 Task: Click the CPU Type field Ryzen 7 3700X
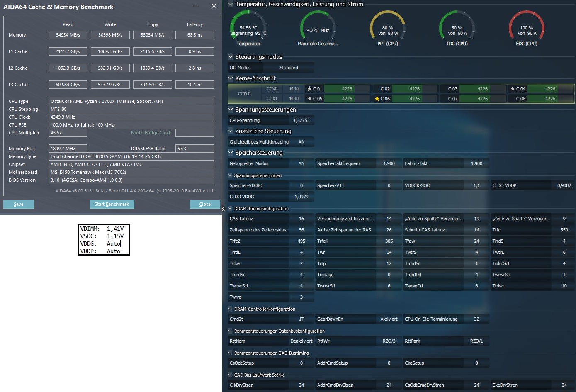click(131, 101)
